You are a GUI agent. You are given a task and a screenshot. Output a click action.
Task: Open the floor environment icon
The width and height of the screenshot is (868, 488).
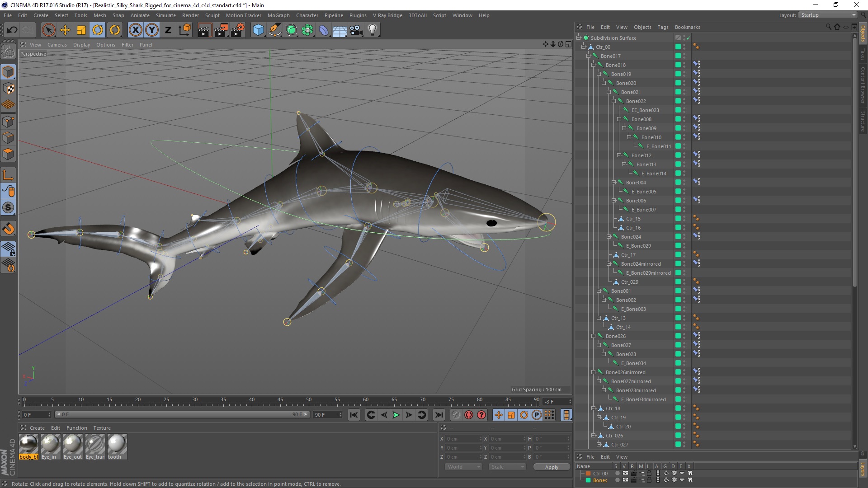point(340,30)
